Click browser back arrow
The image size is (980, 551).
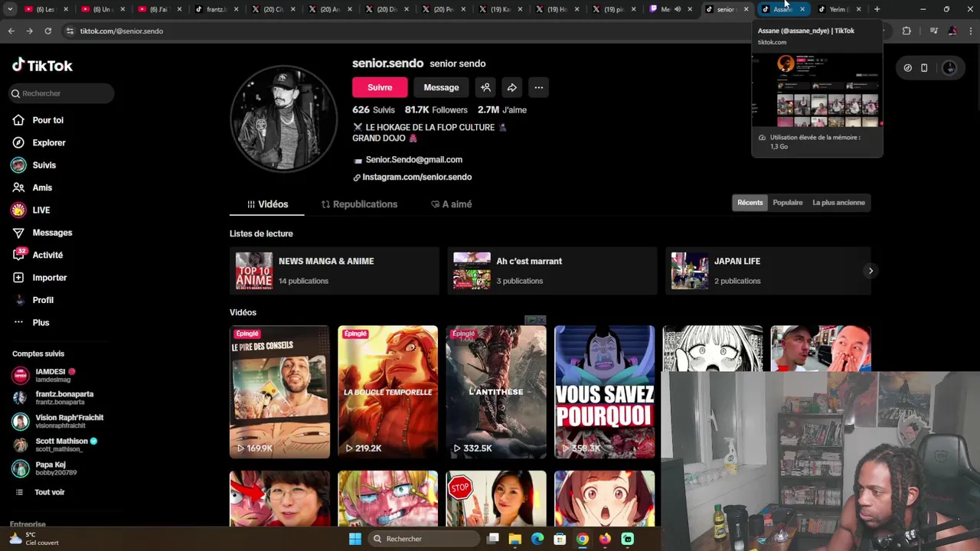coord(11,31)
